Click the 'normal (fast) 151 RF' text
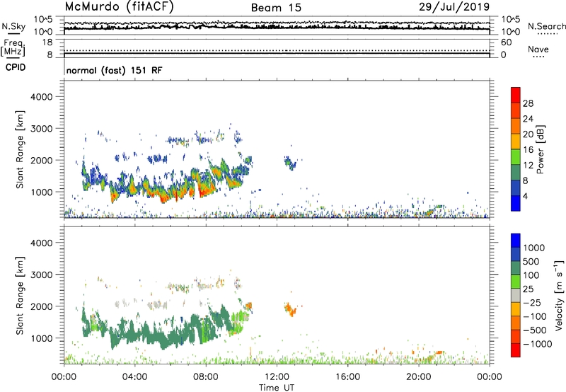The image size is (566, 392). pos(114,70)
